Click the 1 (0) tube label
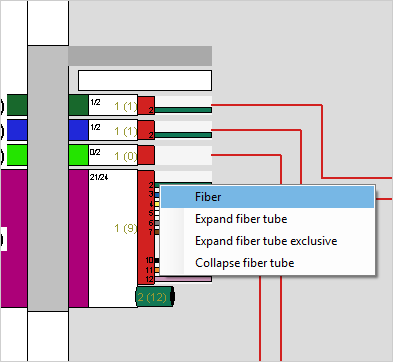The width and height of the screenshot is (393, 362). [126, 156]
